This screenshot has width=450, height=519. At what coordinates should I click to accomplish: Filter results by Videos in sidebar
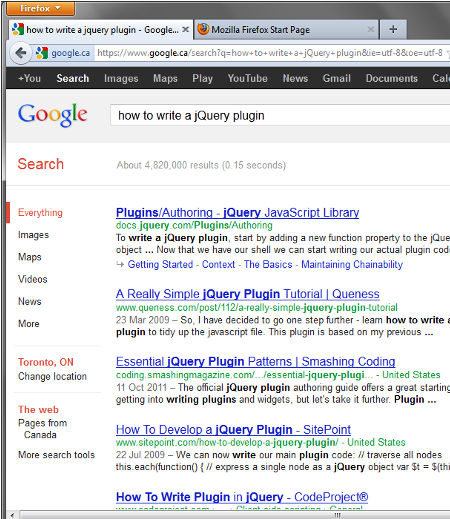coord(33,279)
